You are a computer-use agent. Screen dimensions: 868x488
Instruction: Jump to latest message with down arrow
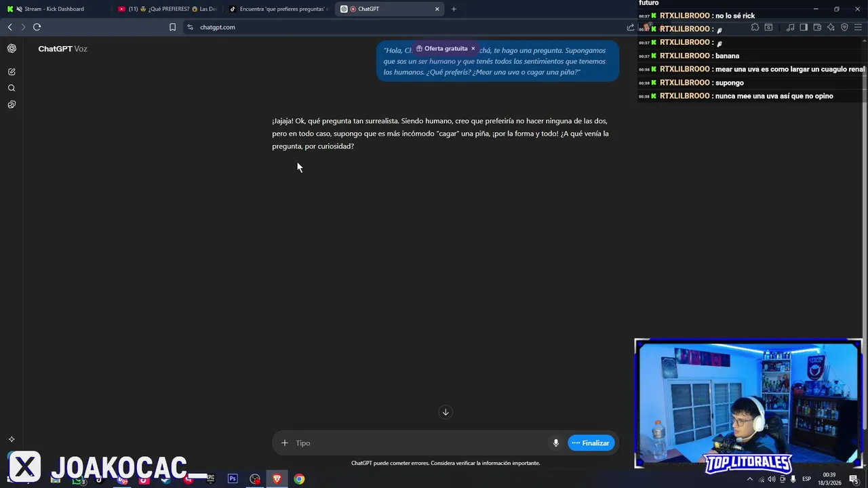point(446,412)
